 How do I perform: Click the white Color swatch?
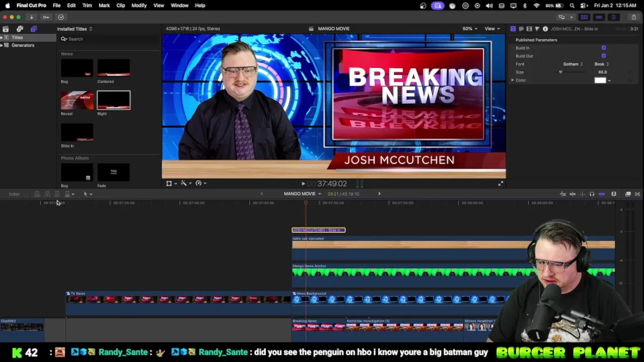click(600, 80)
